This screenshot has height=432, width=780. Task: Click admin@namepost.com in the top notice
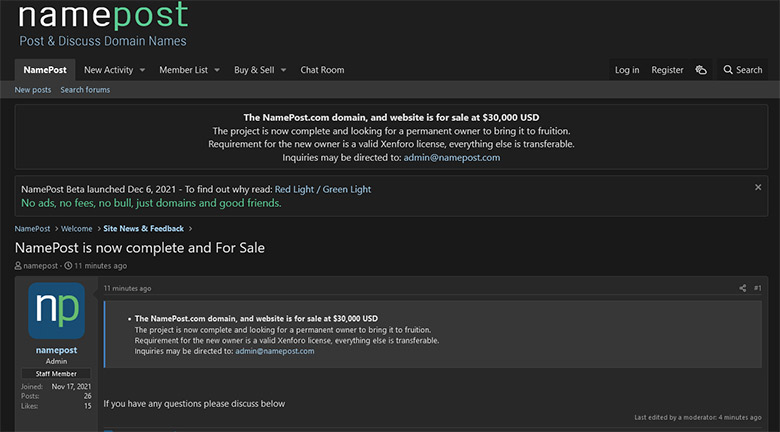coord(452,158)
